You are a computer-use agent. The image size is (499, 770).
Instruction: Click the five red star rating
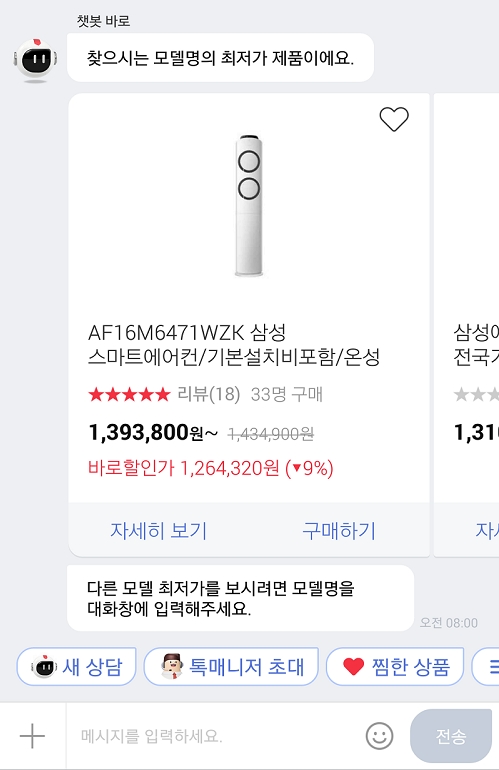[x=129, y=394]
